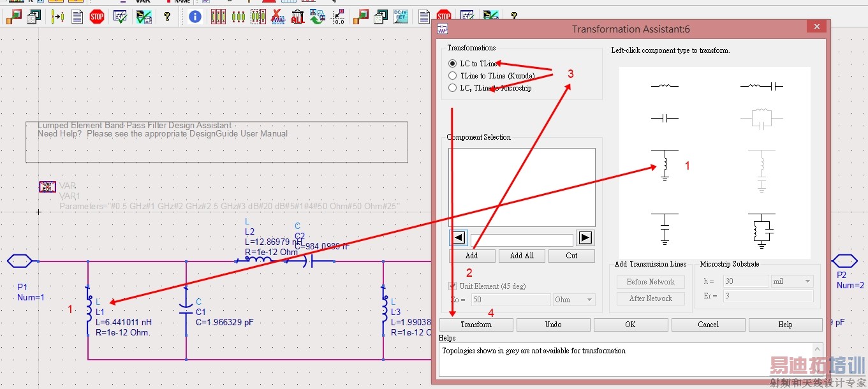
Task: Select the series inductor topology
Action: (x=665, y=85)
